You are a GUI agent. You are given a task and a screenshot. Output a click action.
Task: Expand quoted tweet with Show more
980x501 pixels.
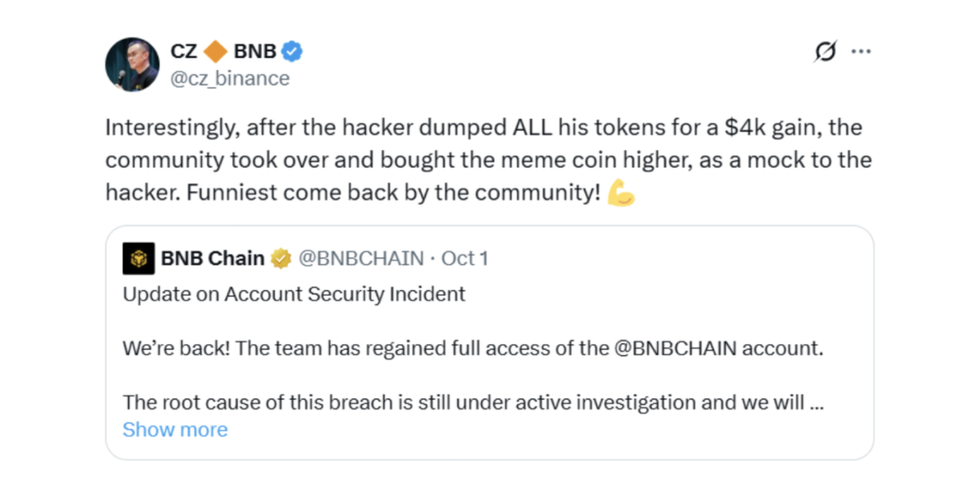pos(175,430)
